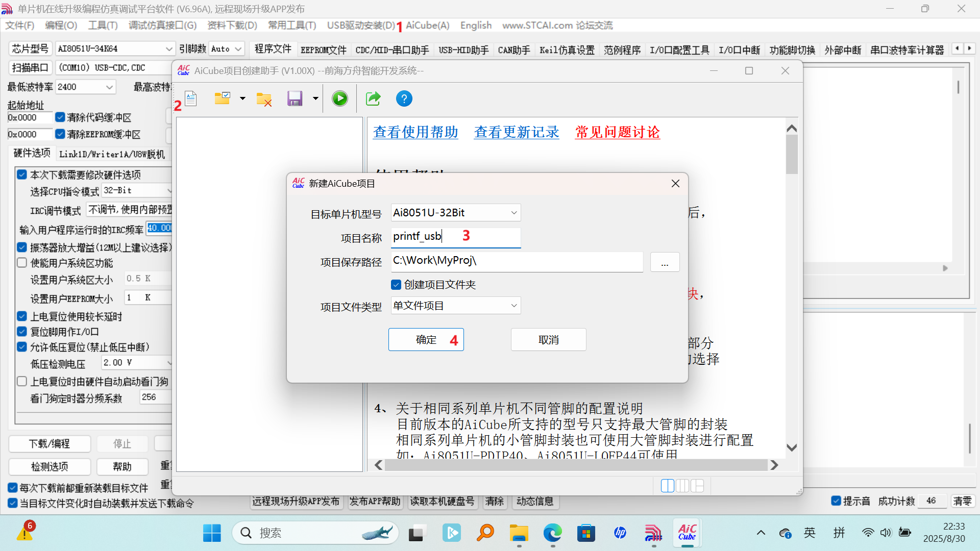Open 文件(F) menu
This screenshot has width=980, height=551.
point(19,26)
